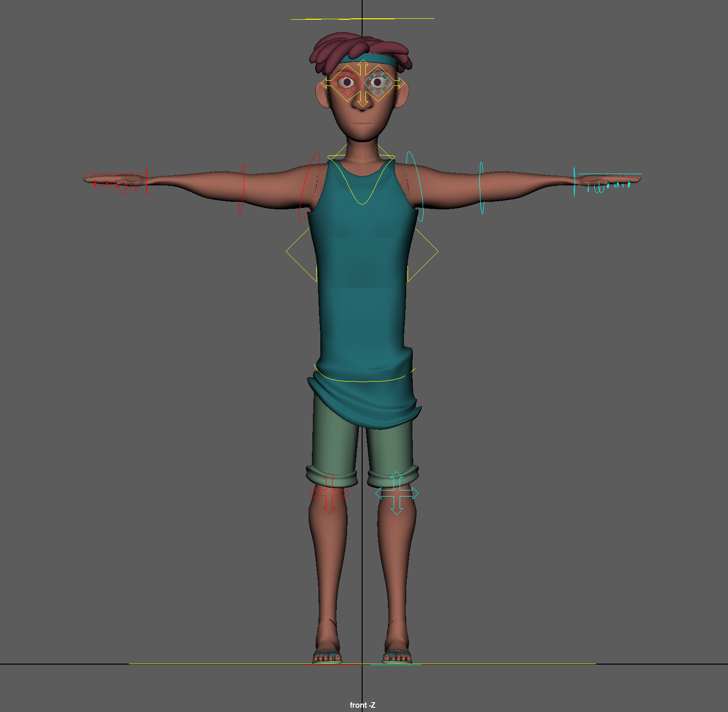Viewport: 728px width, 712px height.
Task: Select the cyan foot control under sandal
Action: 395,665
